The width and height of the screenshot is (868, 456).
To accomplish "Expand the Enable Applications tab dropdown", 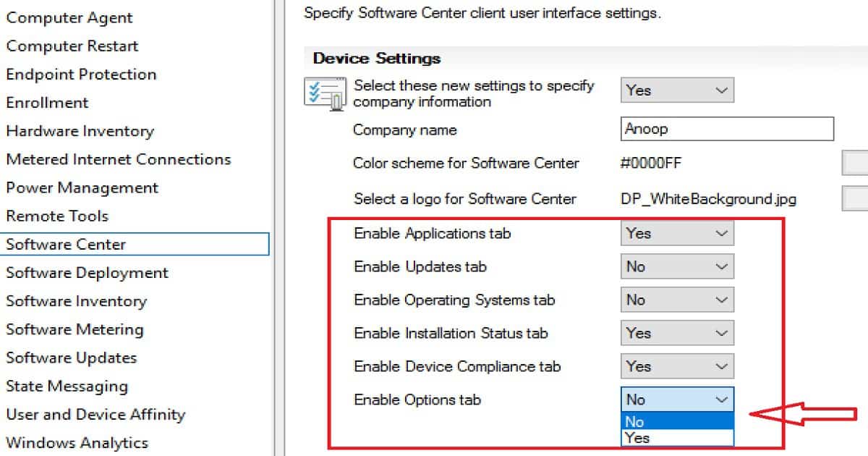I will (676, 233).
